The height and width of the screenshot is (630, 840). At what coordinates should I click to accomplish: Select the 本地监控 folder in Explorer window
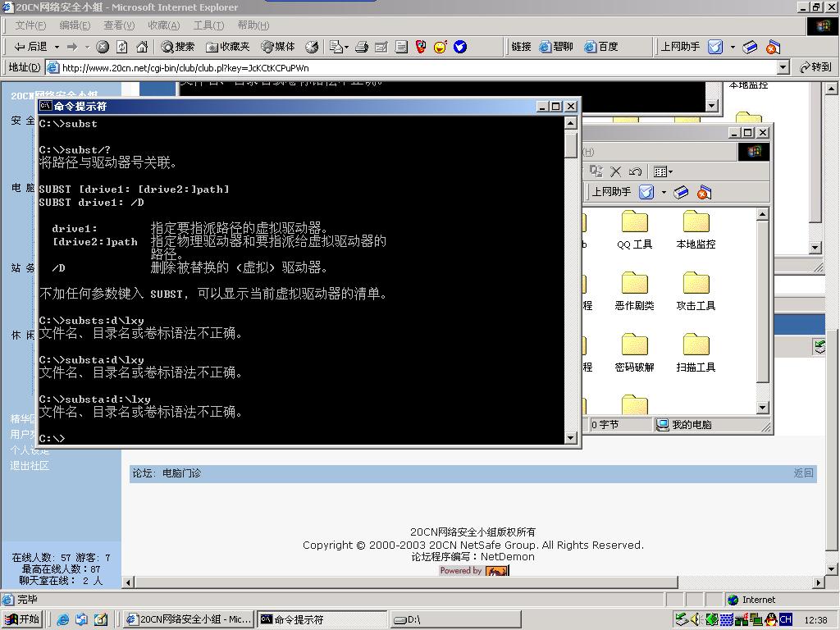696,231
